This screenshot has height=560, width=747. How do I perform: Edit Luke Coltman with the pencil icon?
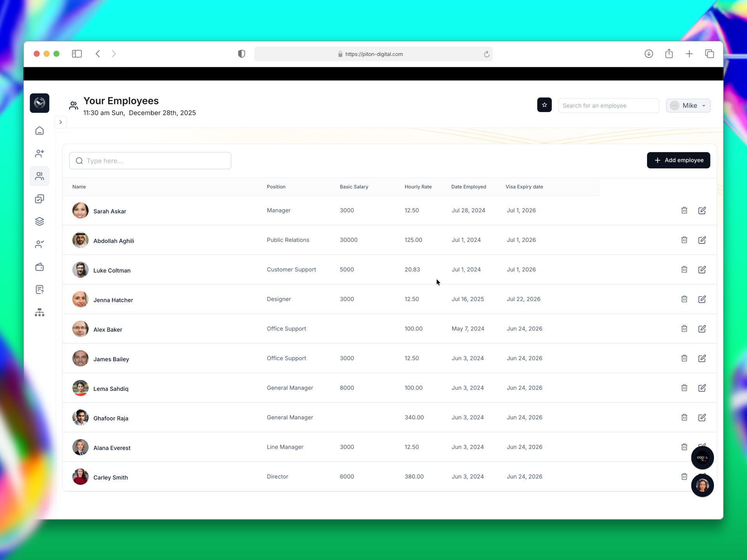702,269
